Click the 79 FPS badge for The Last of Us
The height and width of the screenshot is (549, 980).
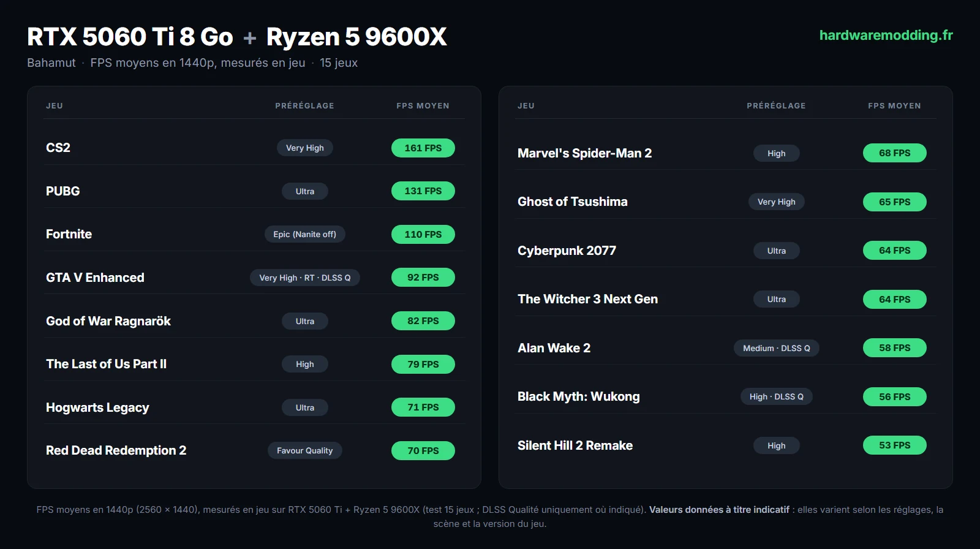coord(423,364)
